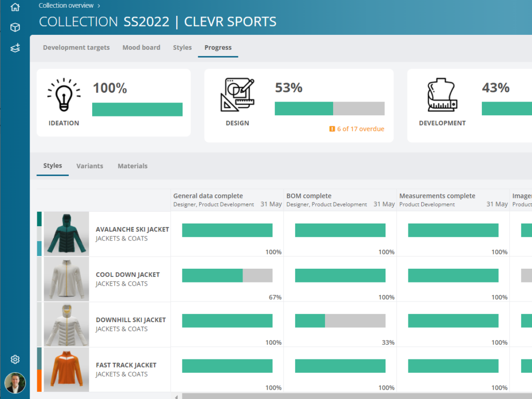This screenshot has height=399, width=532.
Task: Click the layers-add icon in the sidebar
Action: [x=15, y=48]
